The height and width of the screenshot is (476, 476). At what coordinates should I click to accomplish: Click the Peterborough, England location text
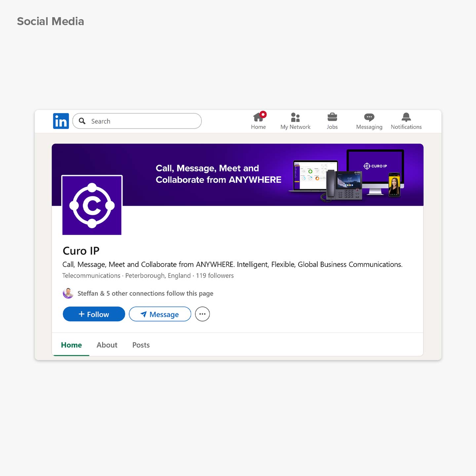click(x=158, y=276)
